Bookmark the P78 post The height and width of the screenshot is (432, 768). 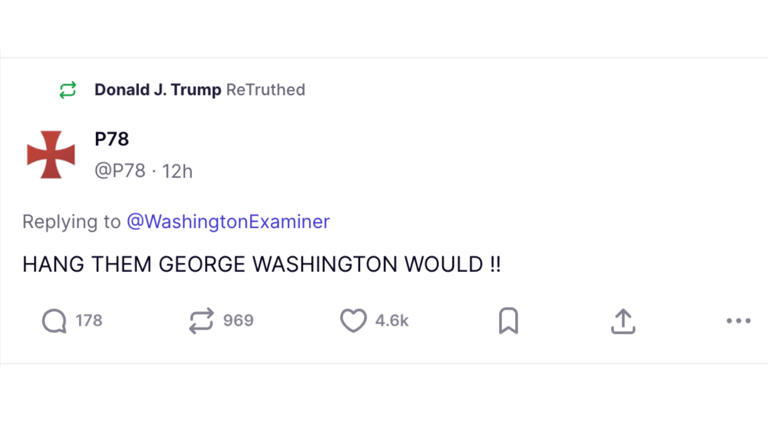click(508, 321)
